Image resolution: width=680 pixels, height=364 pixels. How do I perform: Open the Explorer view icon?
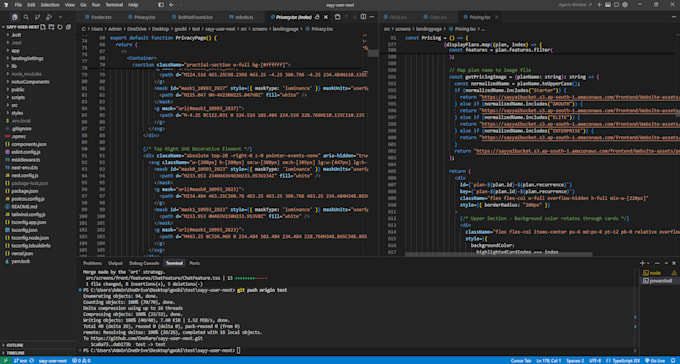[x=15, y=17]
